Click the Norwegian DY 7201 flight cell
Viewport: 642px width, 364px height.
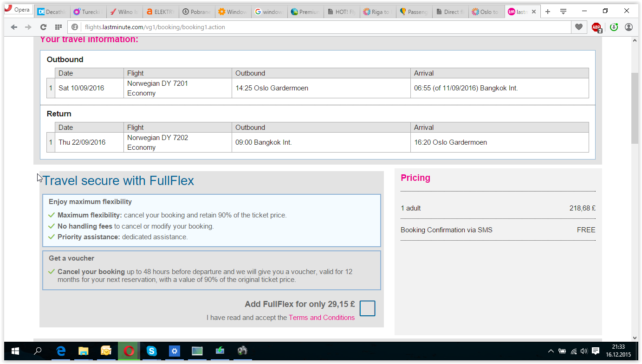pos(178,88)
